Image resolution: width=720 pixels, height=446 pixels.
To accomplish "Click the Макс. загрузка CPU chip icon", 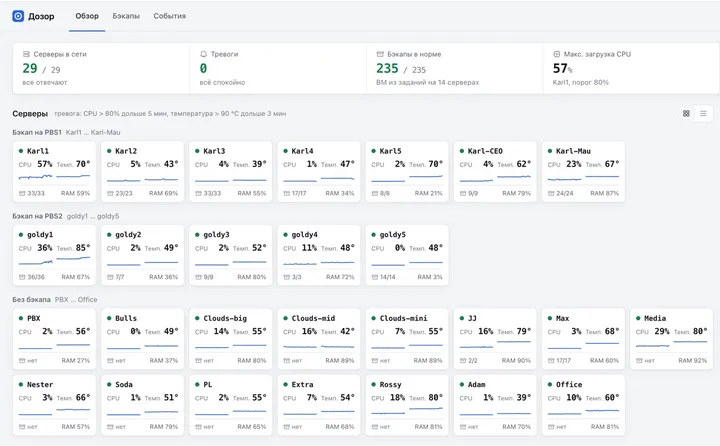I will pos(557,54).
